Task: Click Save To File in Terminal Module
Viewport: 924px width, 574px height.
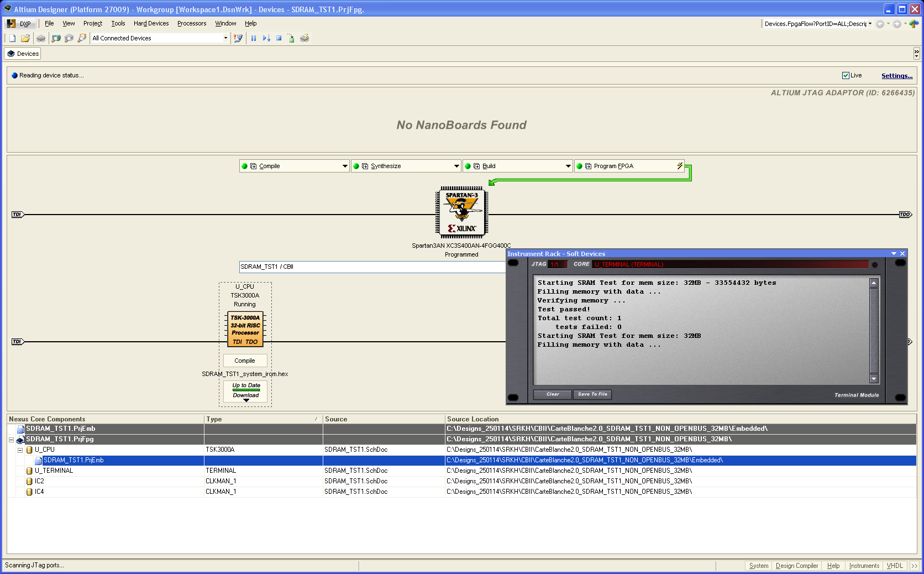Action: [592, 394]
